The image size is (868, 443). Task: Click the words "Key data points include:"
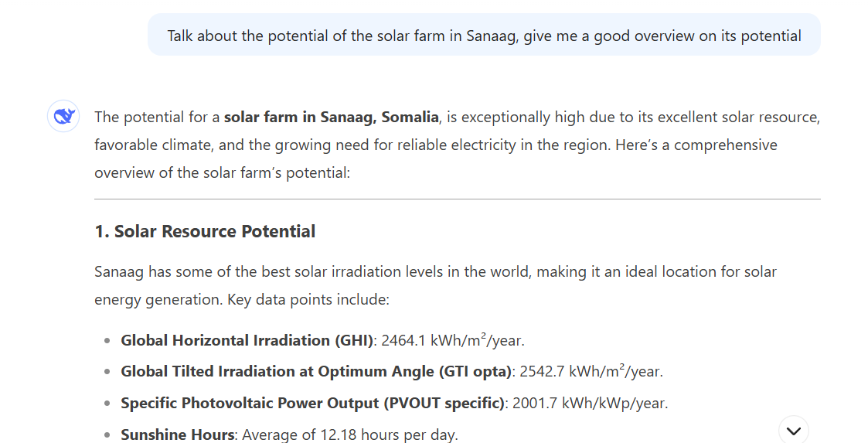pos(308,300)
